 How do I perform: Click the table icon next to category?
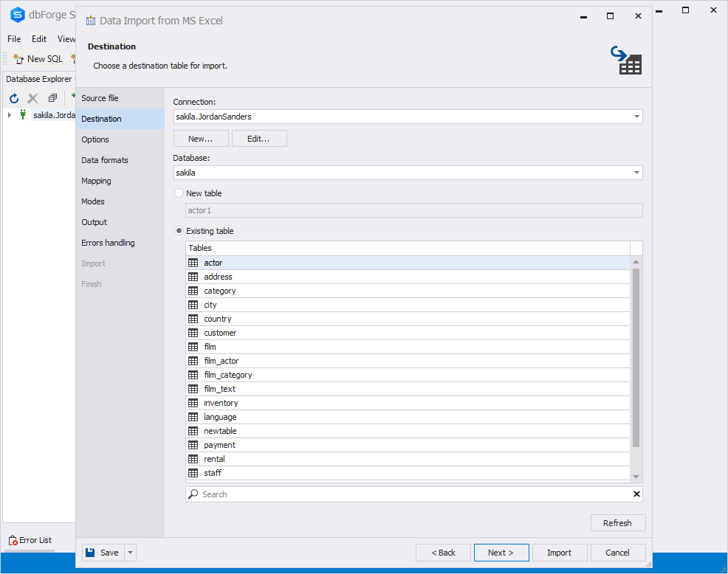(193, 291)
